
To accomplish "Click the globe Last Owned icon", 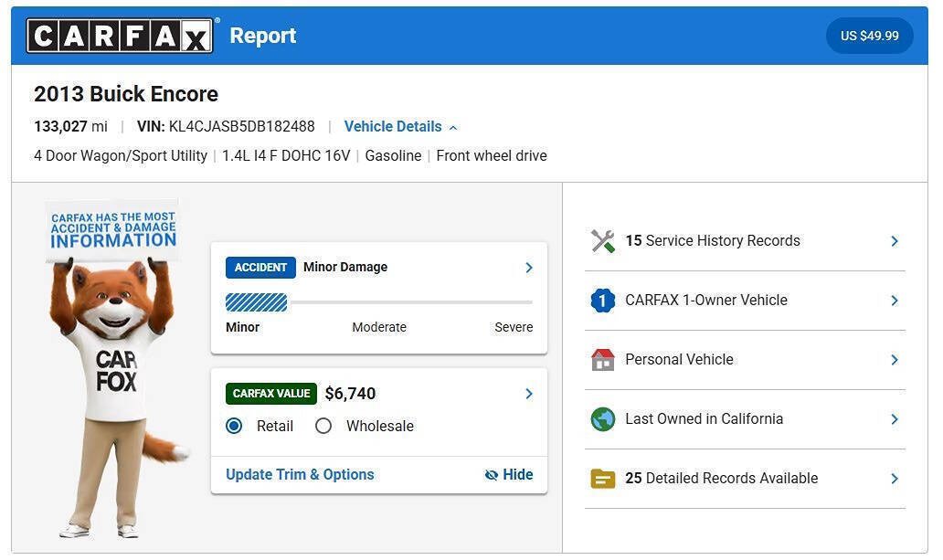I will (x=602, y=419).
